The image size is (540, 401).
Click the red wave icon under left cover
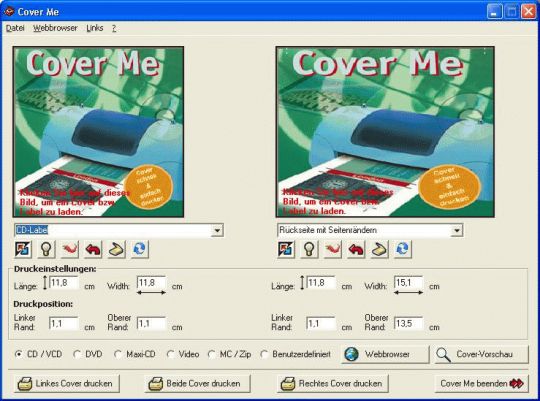[70, 249]
